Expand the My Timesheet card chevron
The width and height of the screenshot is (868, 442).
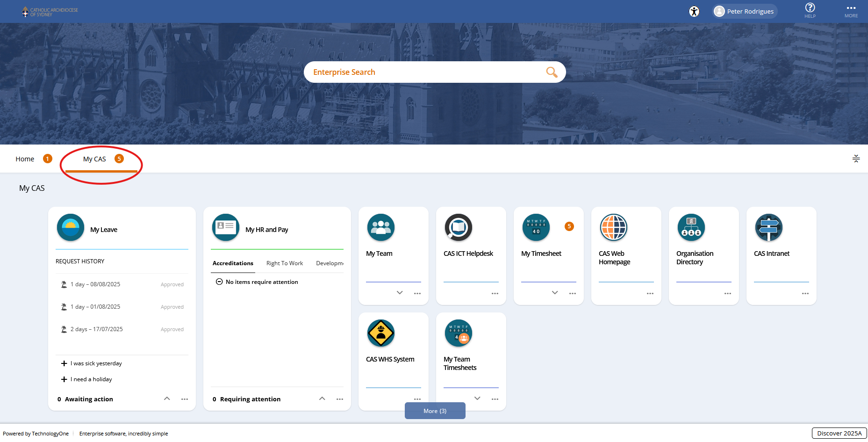coord(555,293)
